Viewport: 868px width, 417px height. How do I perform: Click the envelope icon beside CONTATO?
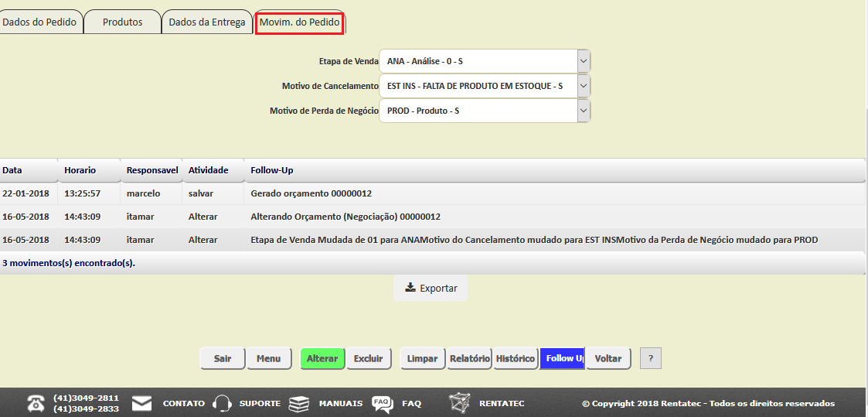point(141,403)
